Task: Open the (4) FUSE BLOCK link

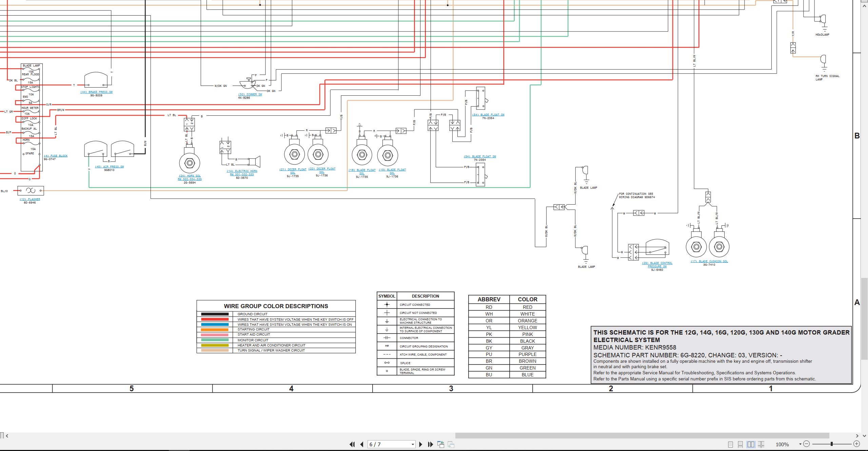Action: pyautogui.click(x=56, y=156)
